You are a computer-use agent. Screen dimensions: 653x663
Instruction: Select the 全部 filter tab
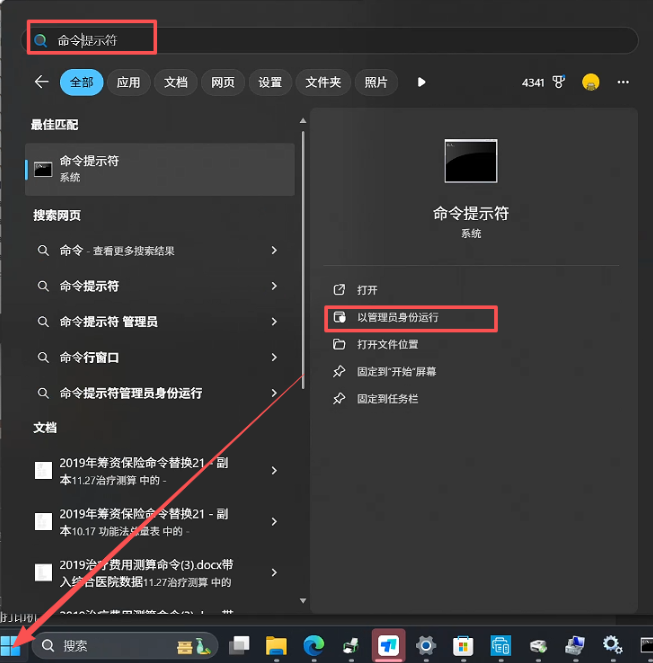tap(82, 82)
